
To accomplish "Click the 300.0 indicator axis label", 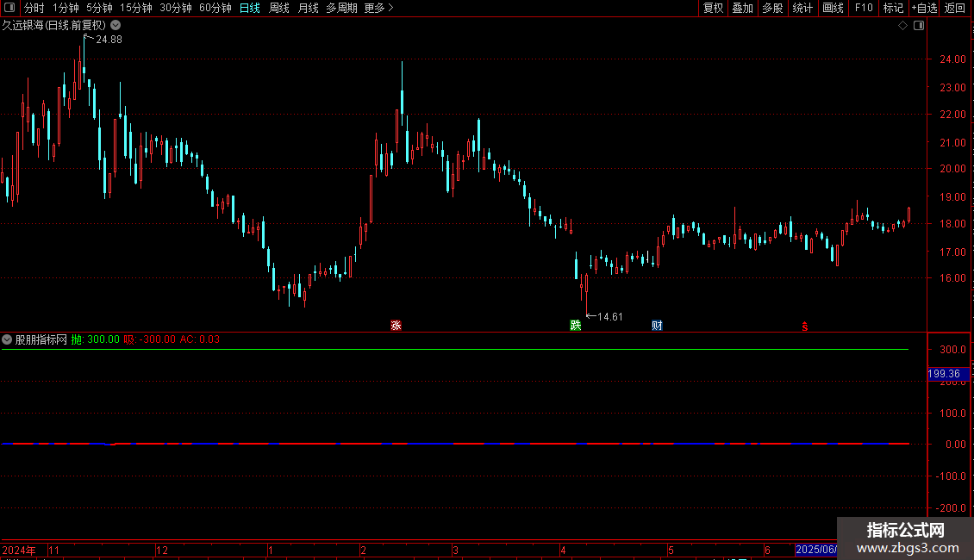I will (952, 350).
